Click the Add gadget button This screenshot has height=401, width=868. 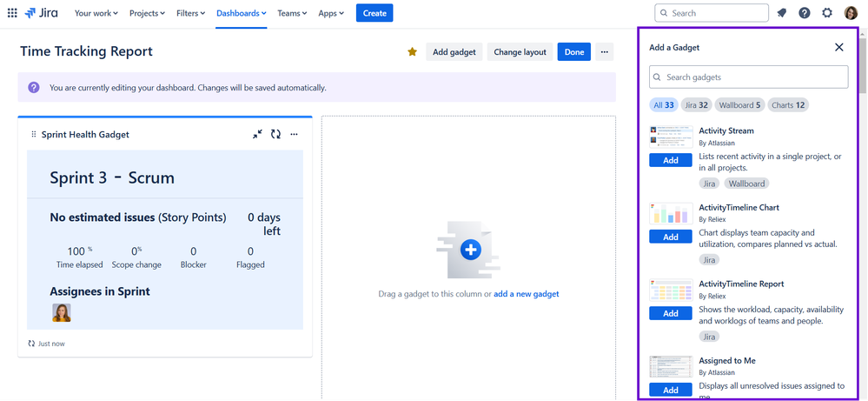(454, 52)
